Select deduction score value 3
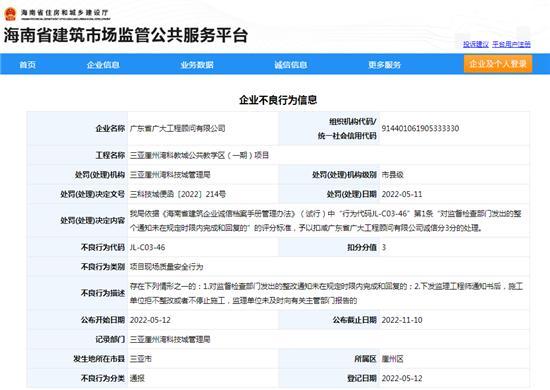 point(384,247)
